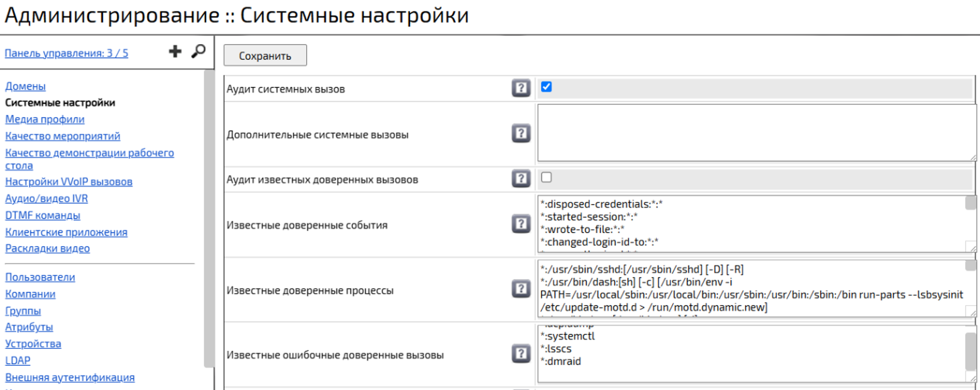Click inside the Дополнительные системные вызовы field
Image resolution: width=980 pixels, height=390 pixels.
coord(741,133)
